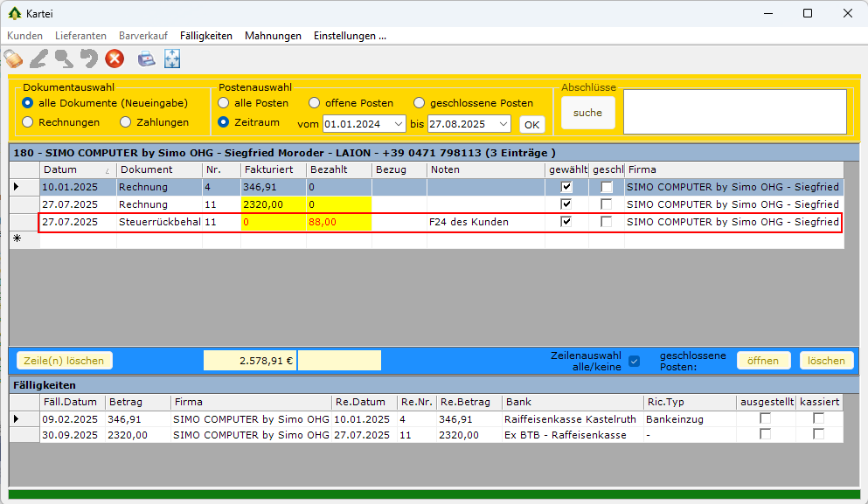Click the 'Zeile(n) löschen' button
Image resolution: width=868 pixels, height=504 pixels.
64,361
